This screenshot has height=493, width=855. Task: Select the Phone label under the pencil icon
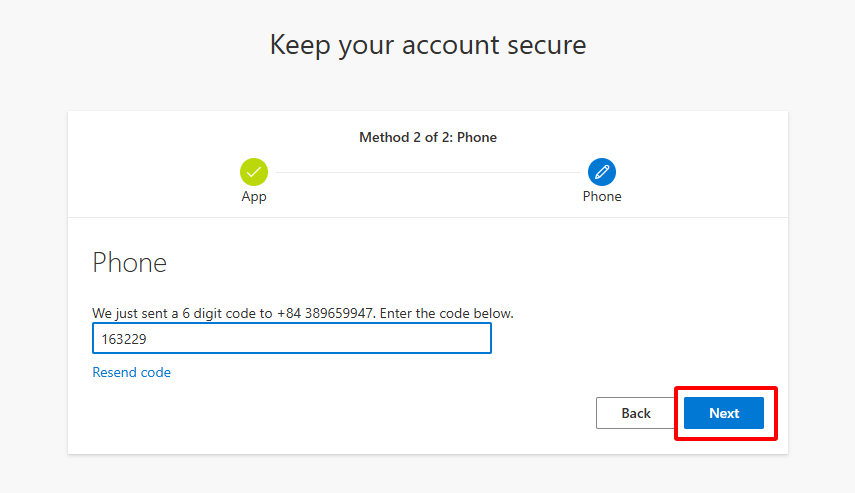pos(602,197)
